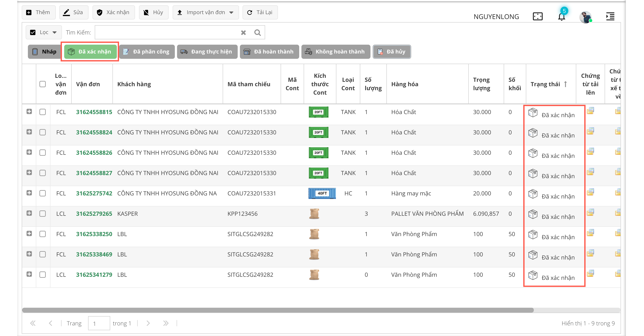
Task: Click the horizontal table scrollbar
Action: [x=278, y=310]
